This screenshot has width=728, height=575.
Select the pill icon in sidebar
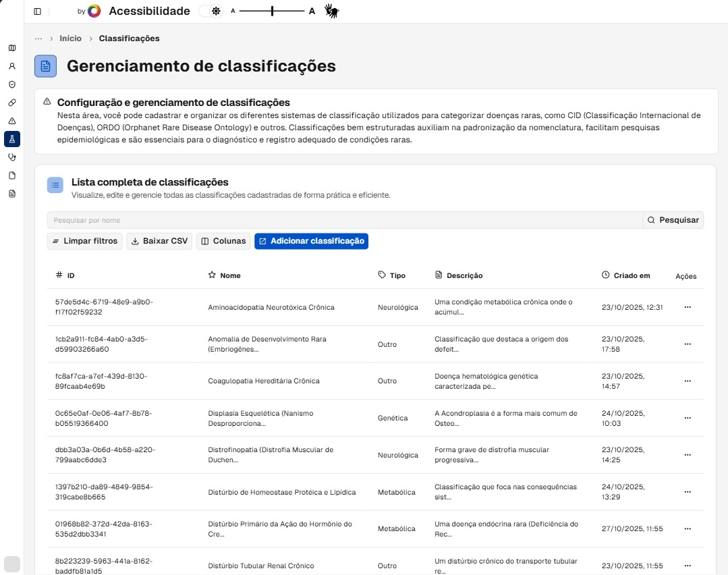pos(11,103)
